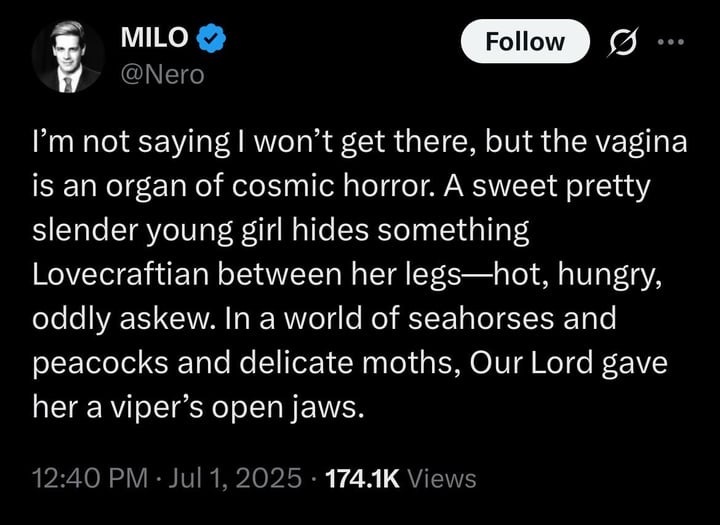The image size is (720, 525).
Task: Click the phrase slender young girl hides
Action: pos(200,231)
